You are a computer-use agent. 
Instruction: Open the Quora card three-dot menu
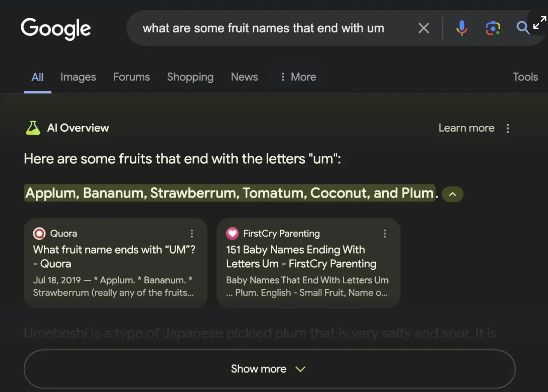[192, 233]
